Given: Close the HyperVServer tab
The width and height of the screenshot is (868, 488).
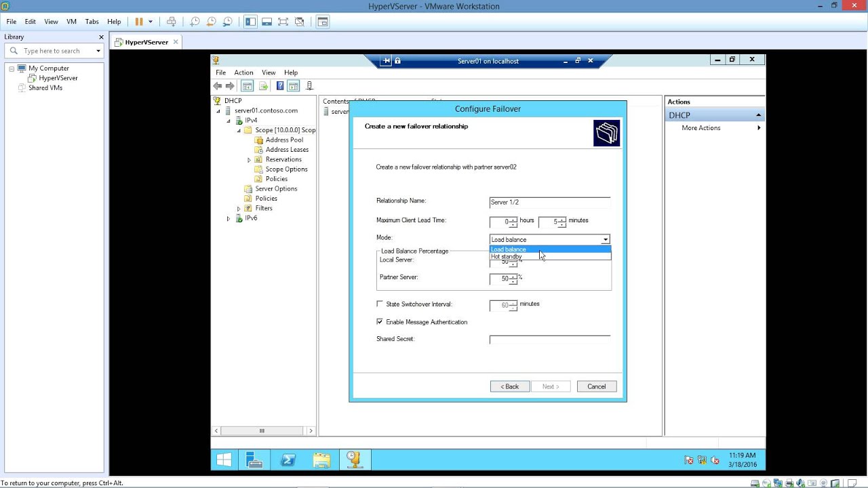Looking at the screenshot, I should 176,42.
